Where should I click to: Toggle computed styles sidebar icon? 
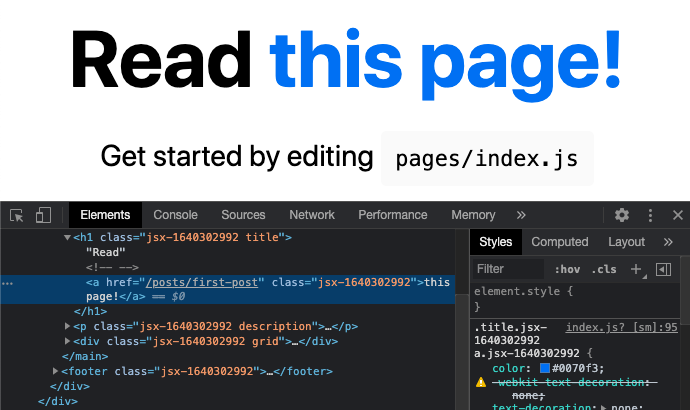[x=663, y=269]
